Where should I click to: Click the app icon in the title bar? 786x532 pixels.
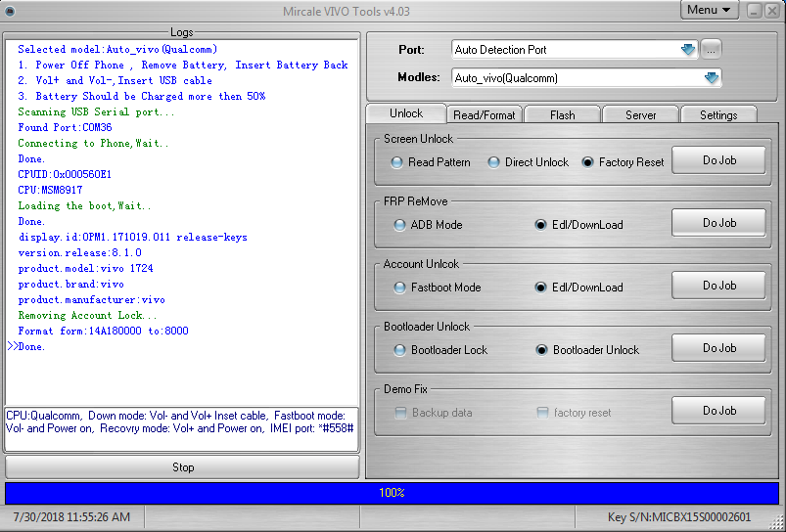click(10, 11)
